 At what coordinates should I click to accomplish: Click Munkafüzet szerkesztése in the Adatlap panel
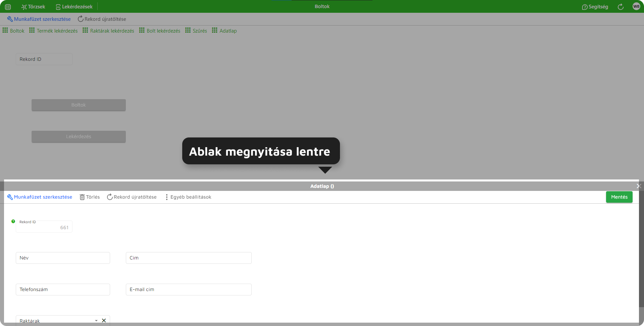pos(40,197)
